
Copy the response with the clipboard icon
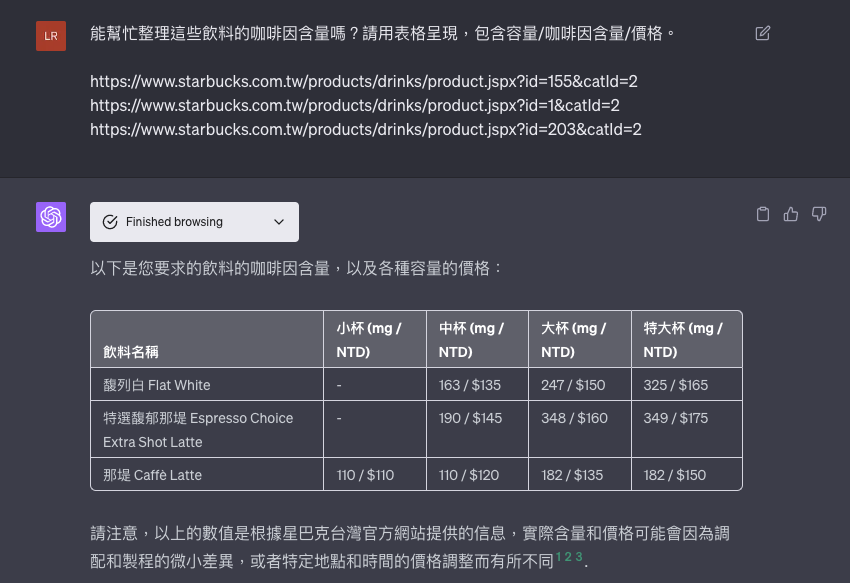(763, 214)
